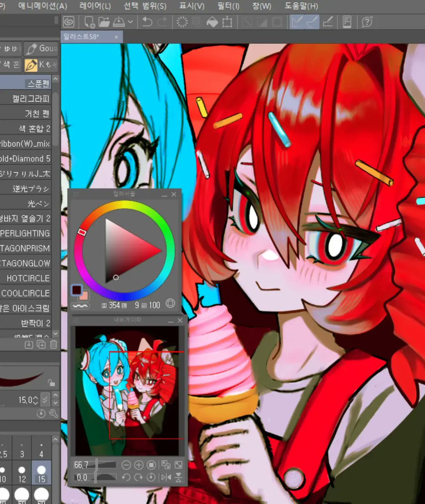Zoom in with the Navigator plus icon
The image size is (425, 504).
pyautogui.click(x=139, y=465)
